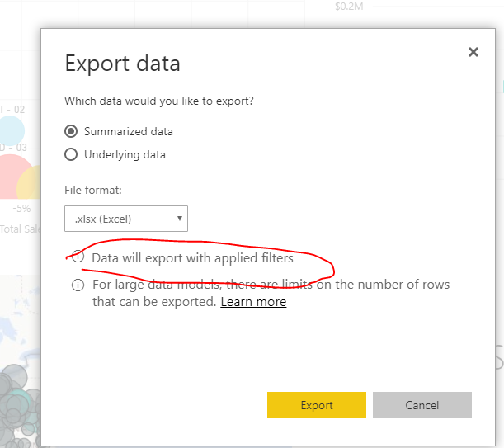
Task: Click 'Data will export with applied filters' text
Action: click(192, 258)
